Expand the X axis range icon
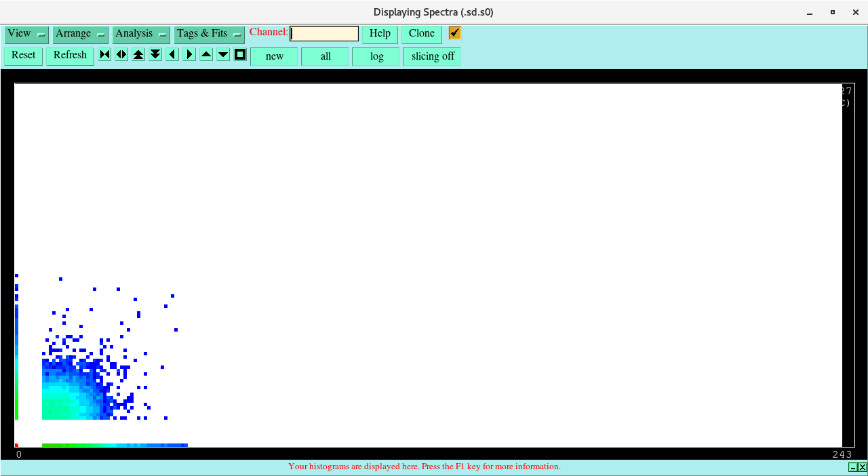Viewport: 868px width, 476px height. click(x=121, y=55)
